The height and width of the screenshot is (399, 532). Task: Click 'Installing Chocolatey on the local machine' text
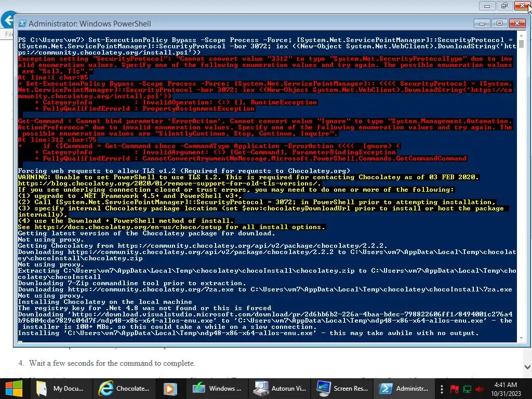(x=105, y=302)
